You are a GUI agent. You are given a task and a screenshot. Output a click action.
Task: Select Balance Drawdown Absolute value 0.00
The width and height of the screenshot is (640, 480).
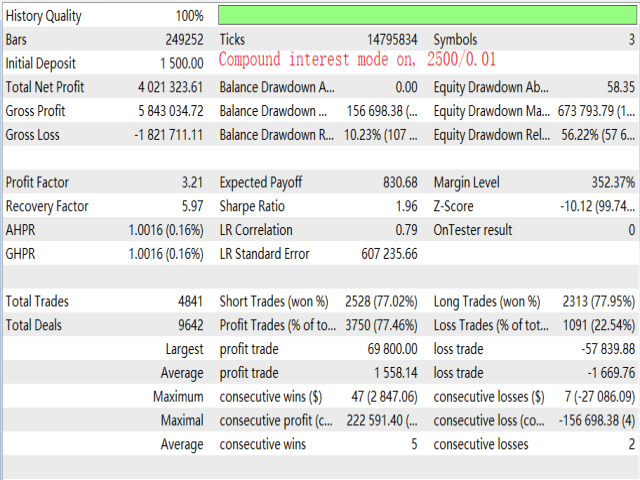pyautogui.click(x=407, y=87)
